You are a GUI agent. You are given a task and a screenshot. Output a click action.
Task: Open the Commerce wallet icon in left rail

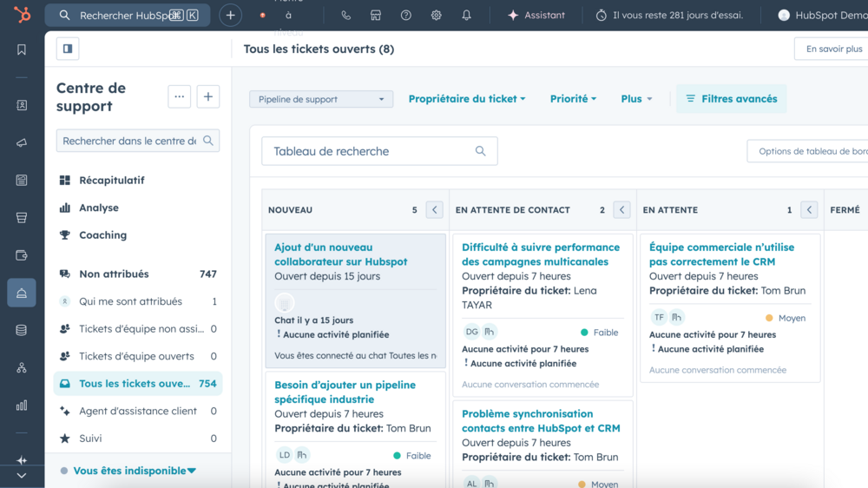(x=22, y=255)
